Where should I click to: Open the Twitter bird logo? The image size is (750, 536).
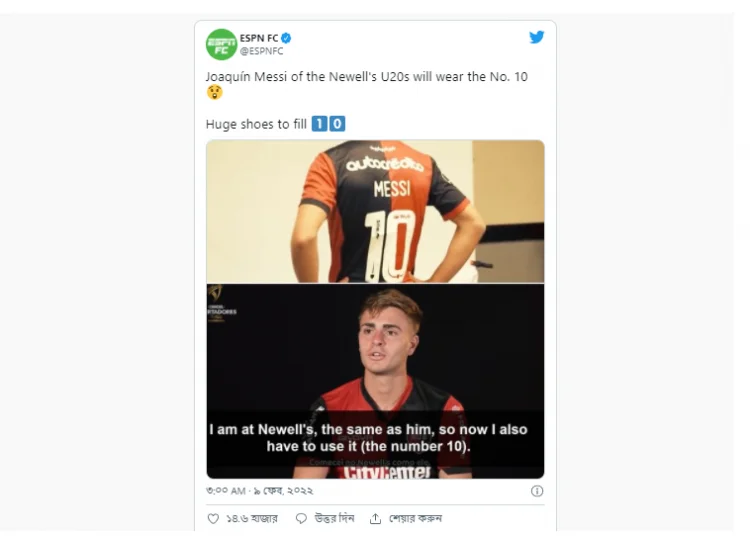coord(537,37)
